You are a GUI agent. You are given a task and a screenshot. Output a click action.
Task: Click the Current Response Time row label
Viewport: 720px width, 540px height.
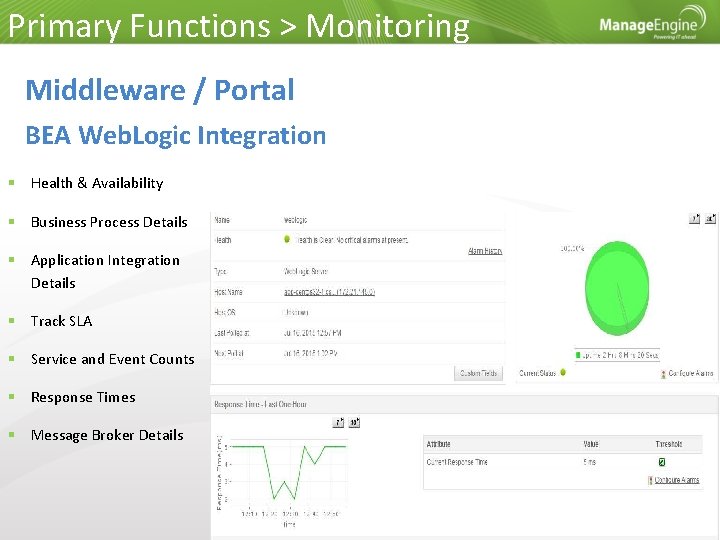click(x=457, y=462)
